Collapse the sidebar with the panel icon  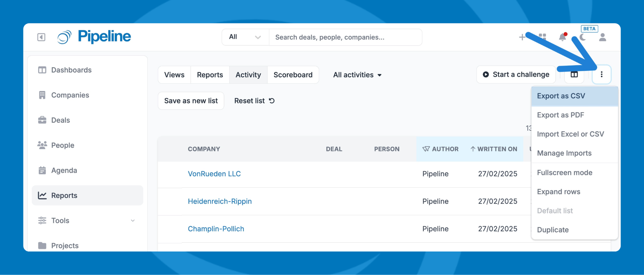(x=41, y=37)
